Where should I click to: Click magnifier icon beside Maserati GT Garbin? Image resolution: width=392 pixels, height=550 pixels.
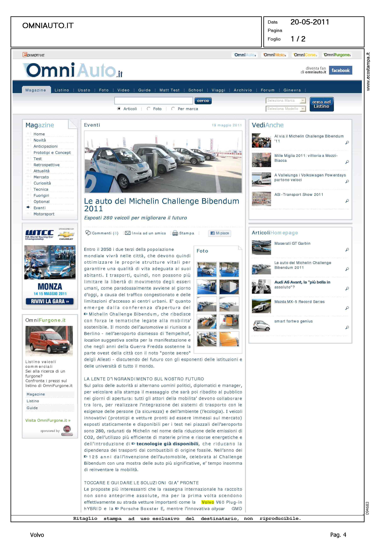[347, 250]
